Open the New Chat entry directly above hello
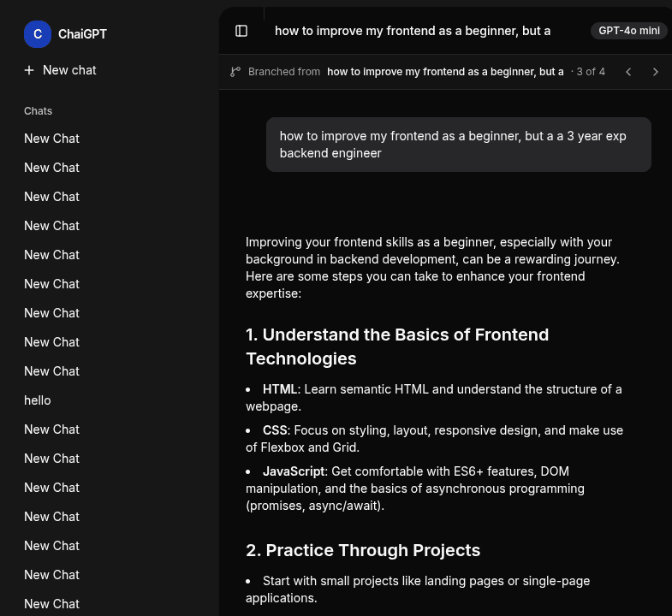 [x=52, y=371]
